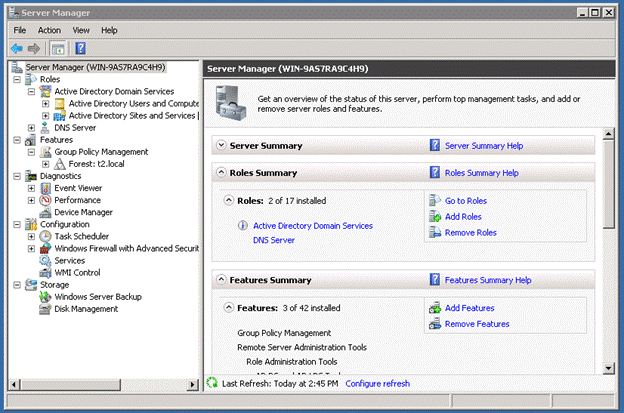The image size is (624, 413).
Task: Collapse the Storage tree node
Action: [x=17, y=285]
